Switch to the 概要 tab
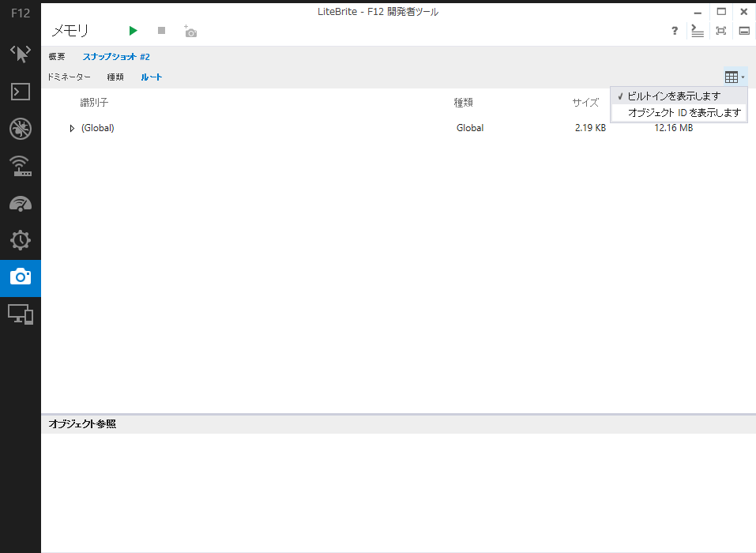The height and width of the screenshot is (553, 756). point(56,57)
